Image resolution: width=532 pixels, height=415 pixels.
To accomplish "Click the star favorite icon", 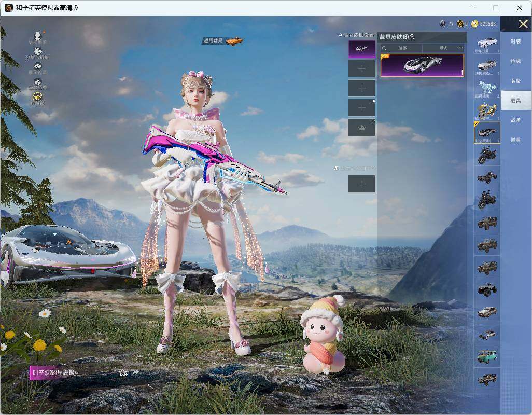I will coord(123,373).
